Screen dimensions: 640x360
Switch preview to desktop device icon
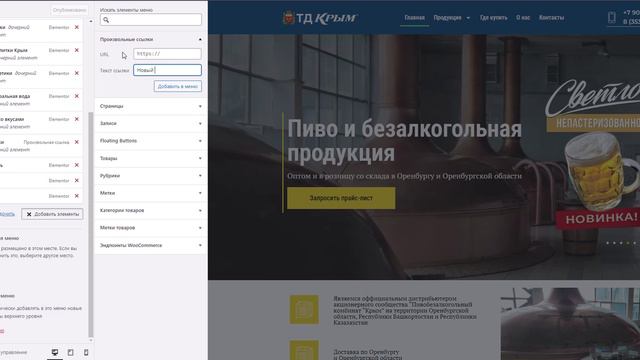click(55, 352)
